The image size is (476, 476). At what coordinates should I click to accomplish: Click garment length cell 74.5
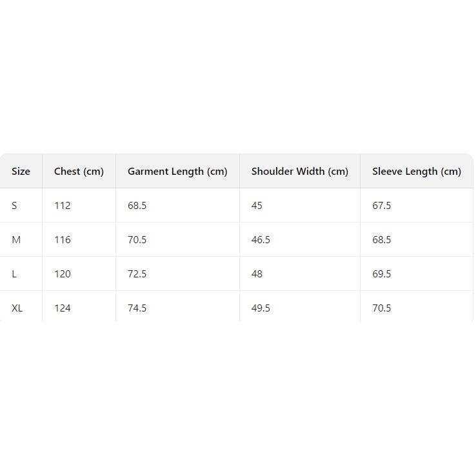pyautogui.click(x=137, y=308)
